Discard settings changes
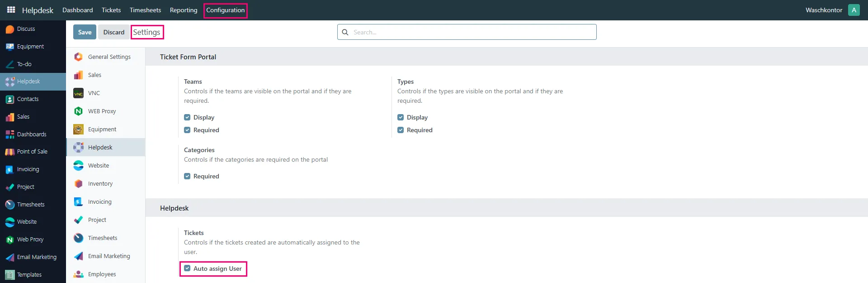 coord(114,32)
